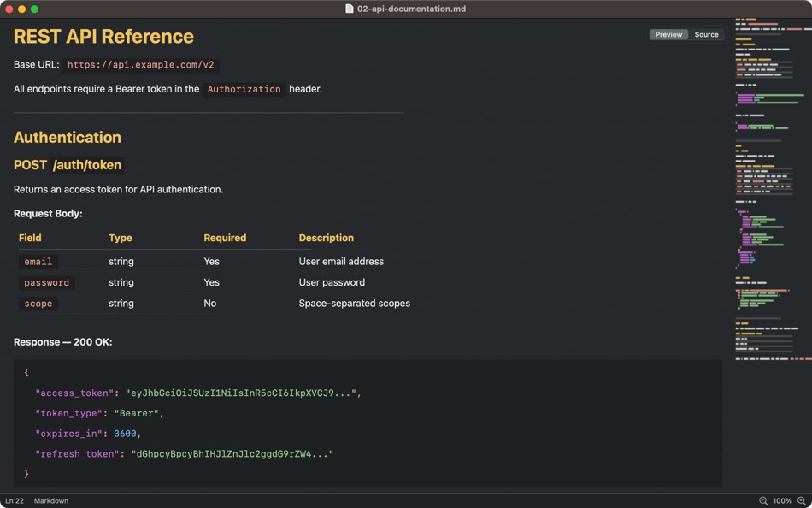The width and height of the screenshot is (812, 508).
Task: Click the scope field name in table
Action: pyautogui.click(x=38, y=304)
